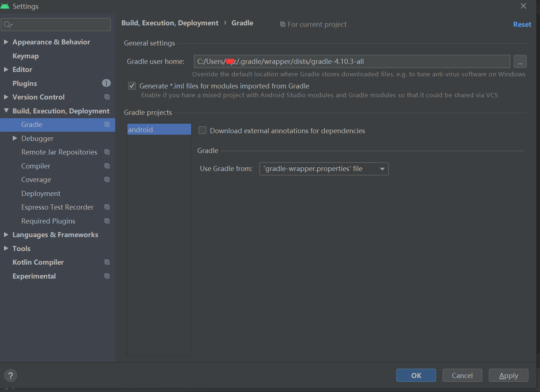Open the Use Gradle from dropdown

(324, 169)
